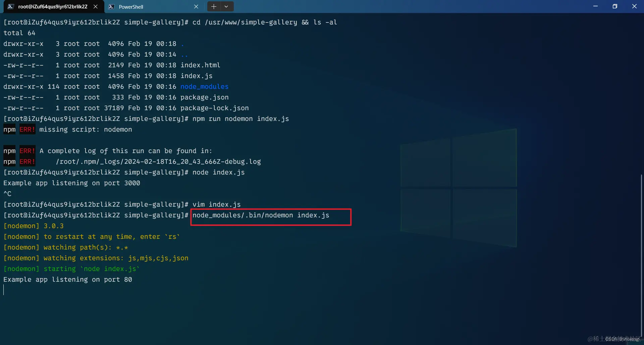
Task: Click the 'A complete log of this run' message
Action: [x=126, y=151]
